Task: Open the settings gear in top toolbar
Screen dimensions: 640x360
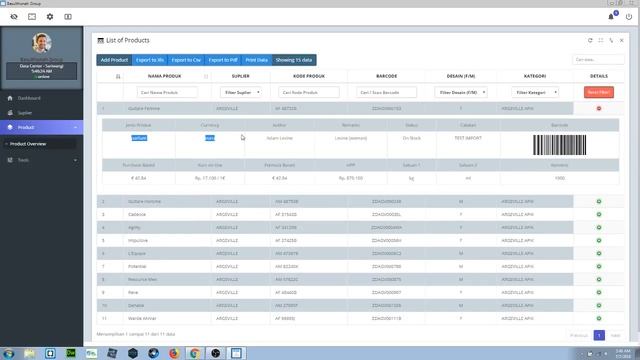Action: pos(50,17)
